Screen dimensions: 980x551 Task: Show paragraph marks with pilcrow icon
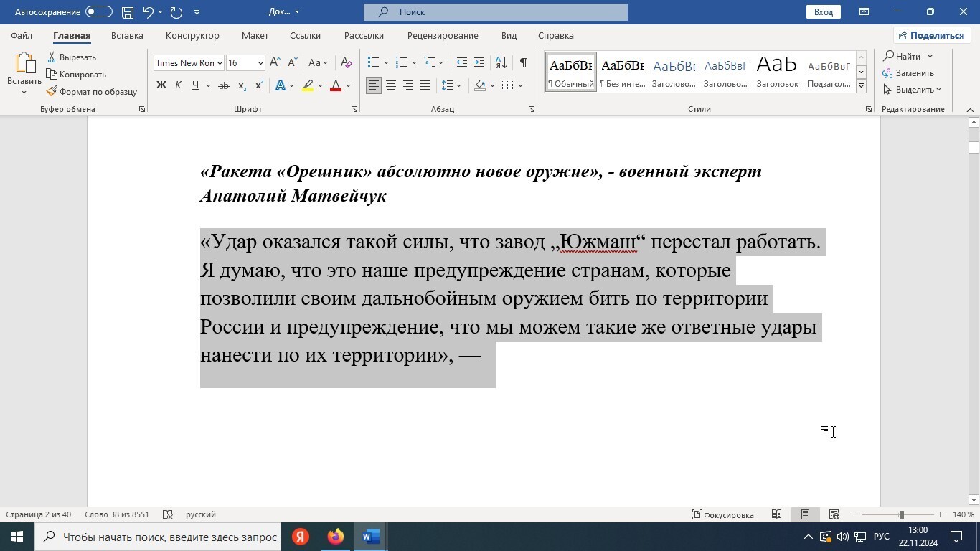pyautogui.click(x=524, y=62)
